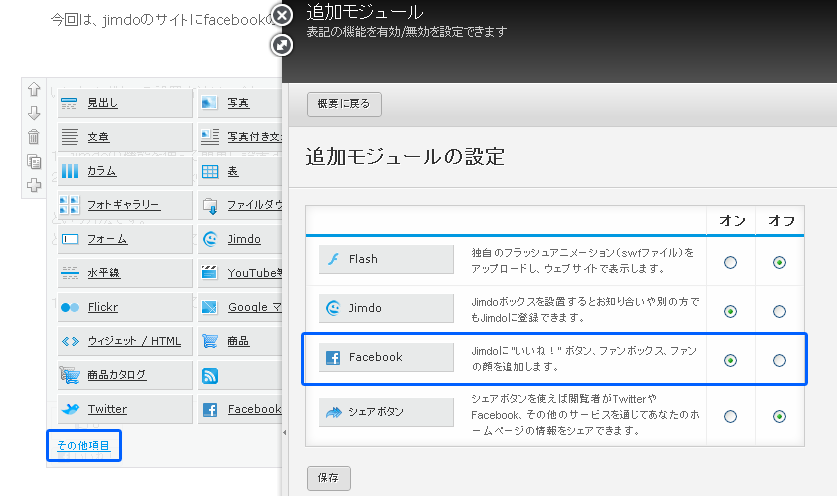Select the ウィジェット / HTML element
Screen dimensions: 837x496
(x=125, y=341)
